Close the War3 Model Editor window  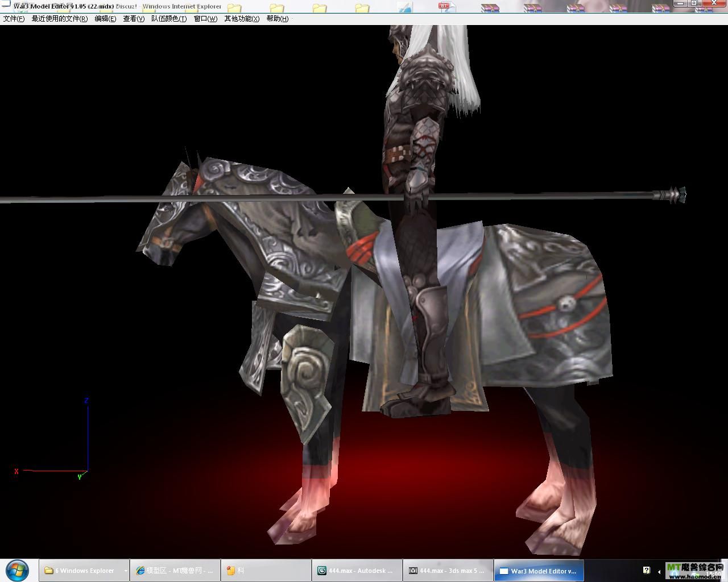coord(714,3)
